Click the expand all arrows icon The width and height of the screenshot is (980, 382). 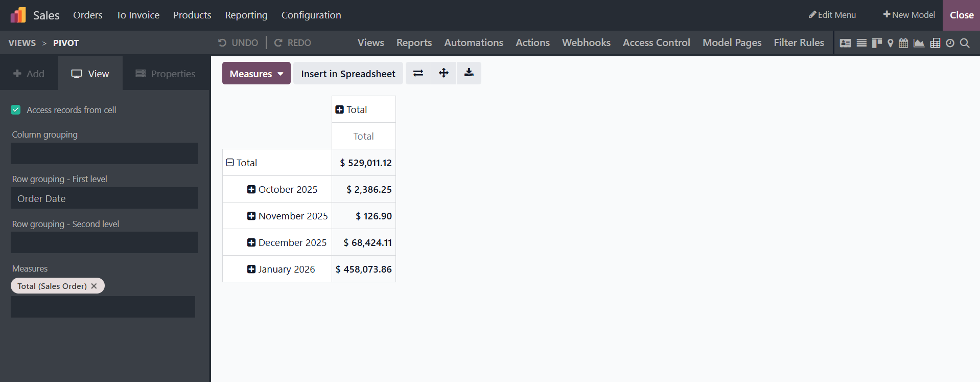coord(444,73)
